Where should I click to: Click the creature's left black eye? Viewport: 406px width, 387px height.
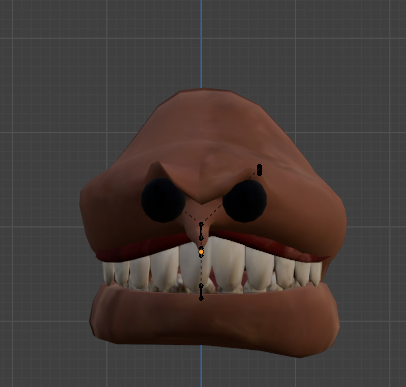pos(163,200)
